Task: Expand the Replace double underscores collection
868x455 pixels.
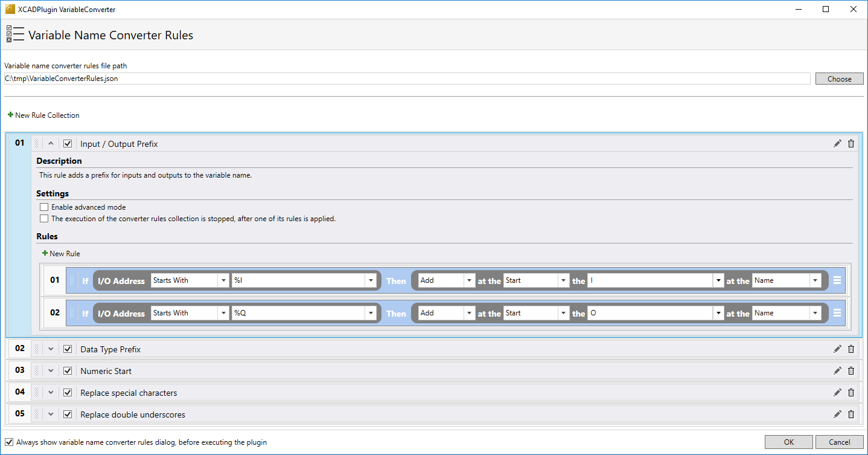Action: (51, 415)
